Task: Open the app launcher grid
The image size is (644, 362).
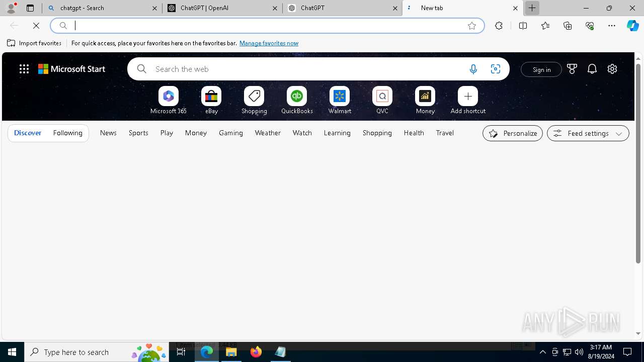Action: [x=24, y=69]
